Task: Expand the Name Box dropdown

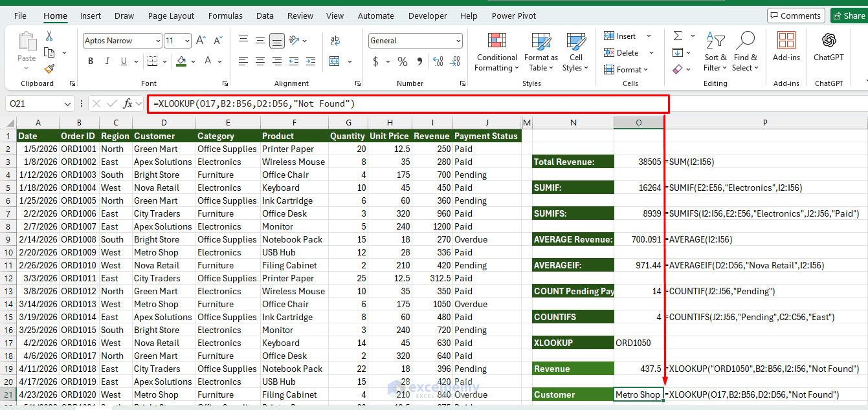Action: point(69,103)
